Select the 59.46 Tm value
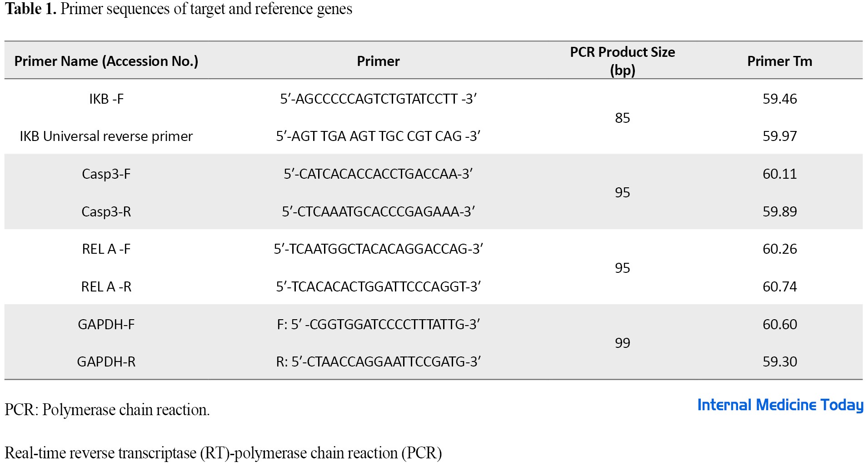This screenshot has width=868, height=467. 779,99
